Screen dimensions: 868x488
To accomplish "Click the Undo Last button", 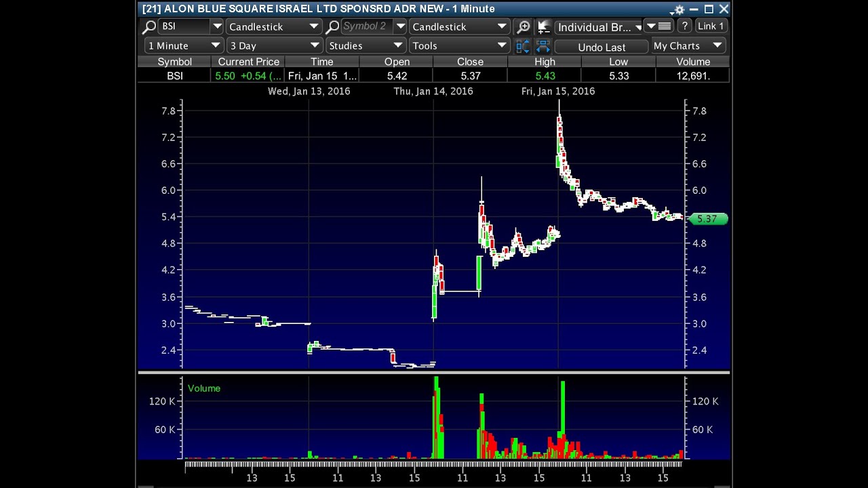I will (x=601, y=47).
